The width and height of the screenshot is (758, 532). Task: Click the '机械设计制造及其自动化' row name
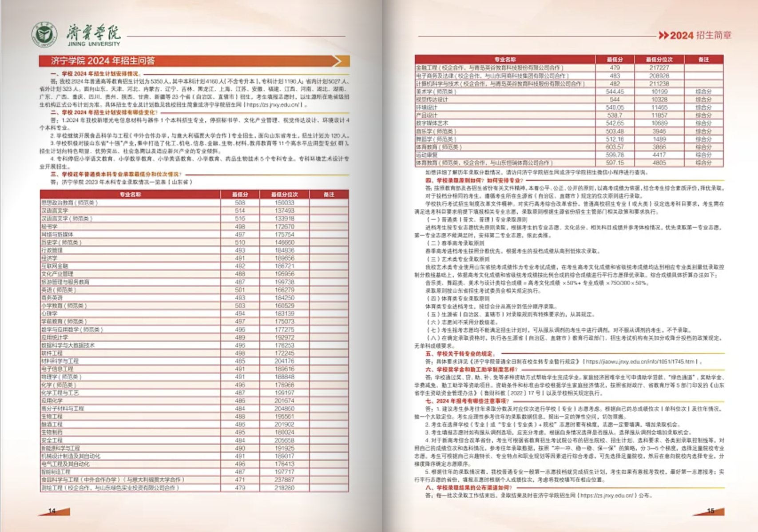click(x=71, y=456)
